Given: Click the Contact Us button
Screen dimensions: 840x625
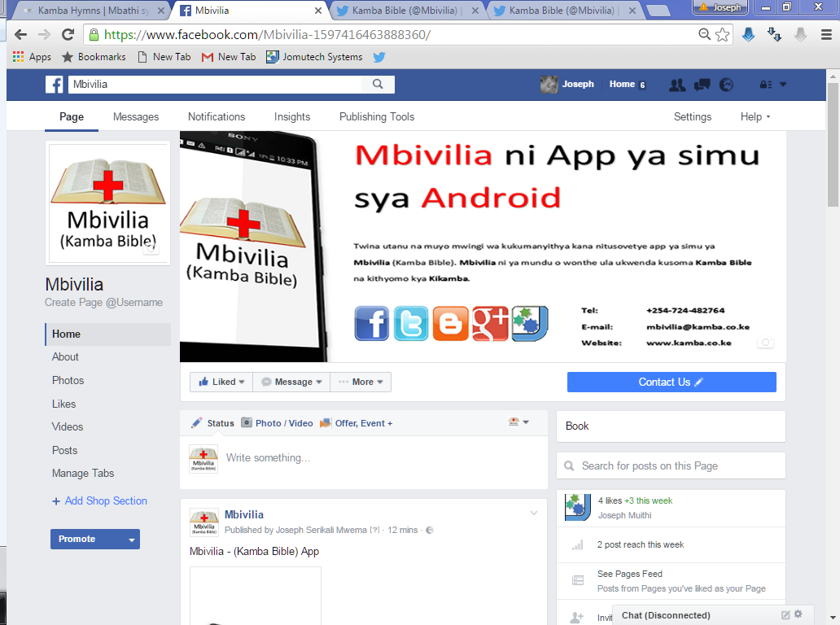Looking at the screenshot, I should click(671, 382).
